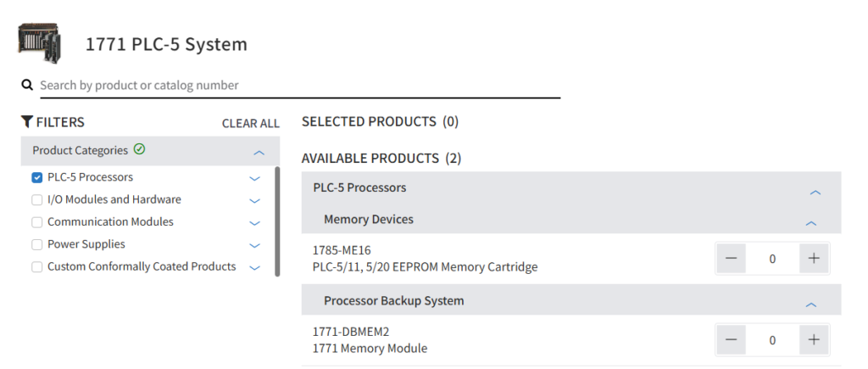Tick the Power Supplies filter checkbox
This screenshot has width=868, height=369.
tap(36, 244)
